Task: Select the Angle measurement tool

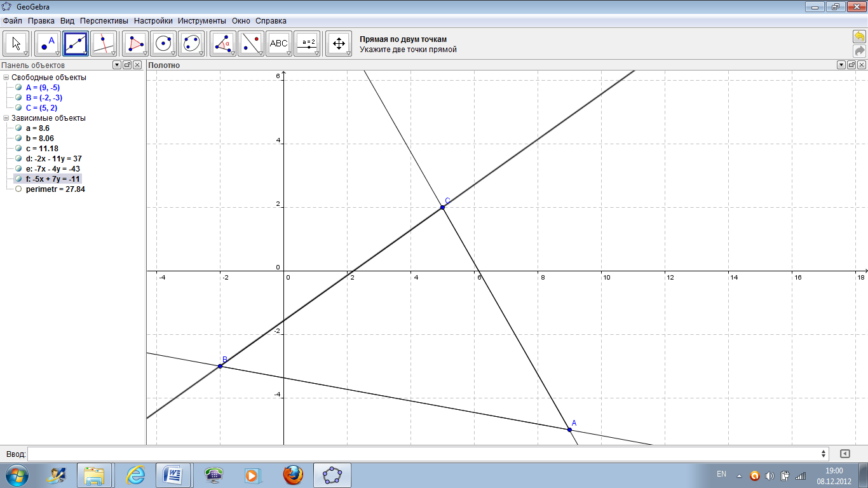Action: tap(223, 43)
